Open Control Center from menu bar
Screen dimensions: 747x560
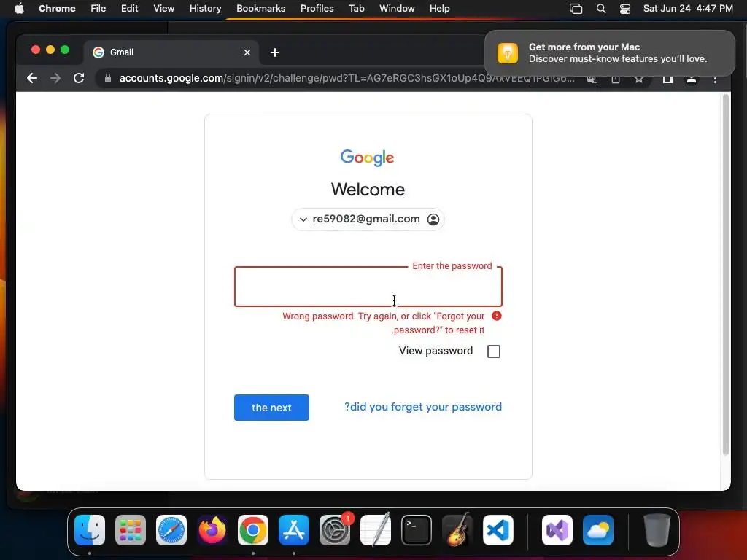(625, 9)
